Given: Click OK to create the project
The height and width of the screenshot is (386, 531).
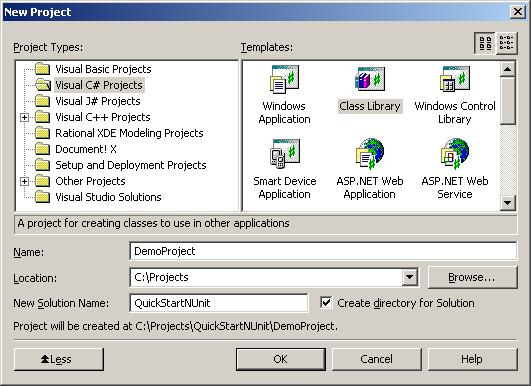Looking at the screenshot, I should click(281, 359).
